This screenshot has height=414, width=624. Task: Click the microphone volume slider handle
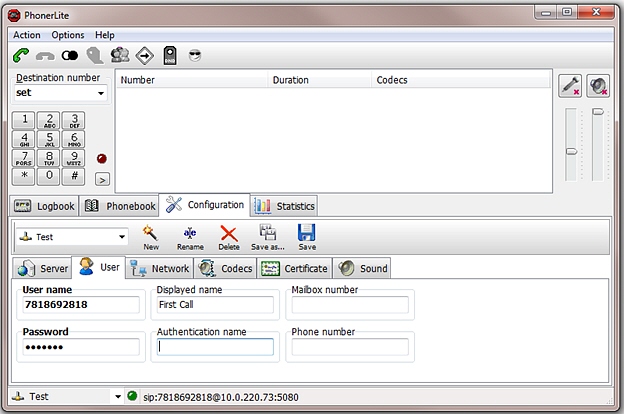[571, 152]
